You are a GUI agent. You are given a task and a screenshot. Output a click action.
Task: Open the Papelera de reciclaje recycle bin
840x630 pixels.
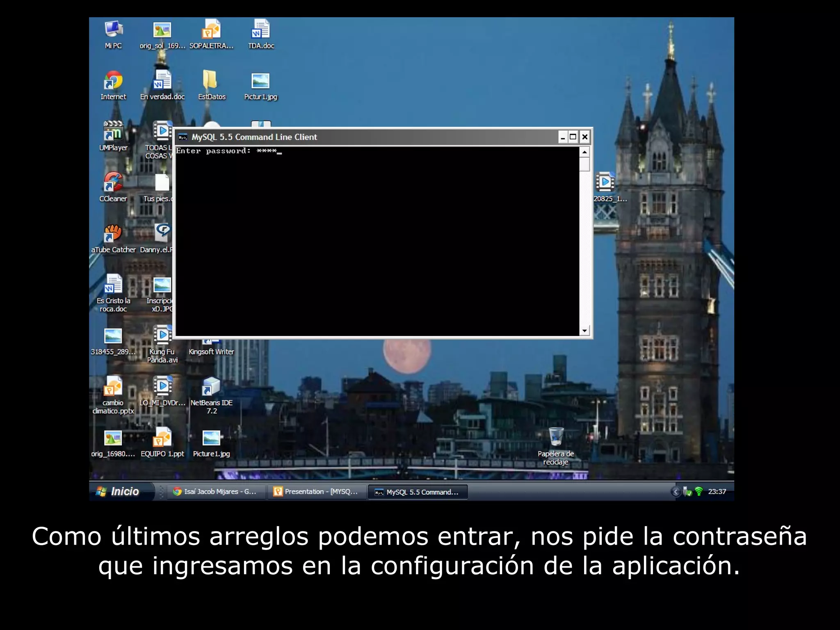coord(556,446)
